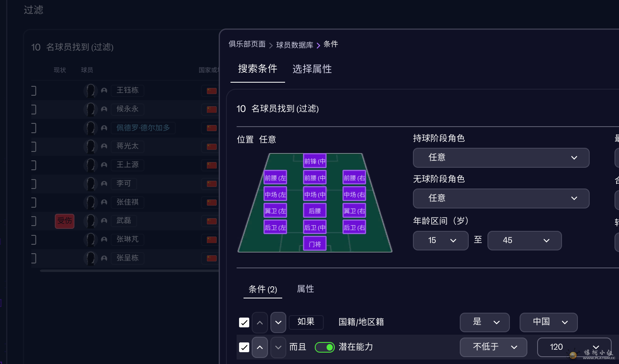Image resolution: width=619 pixels, height=364 pixels.
Task: Go to 球员数据库 in the breadcrumb
Action: (294, 45)
